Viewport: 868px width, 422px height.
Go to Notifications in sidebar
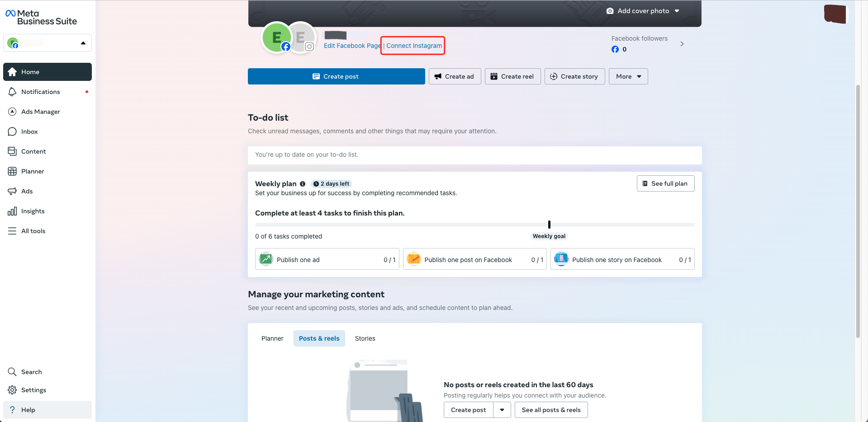pos(47,92)
